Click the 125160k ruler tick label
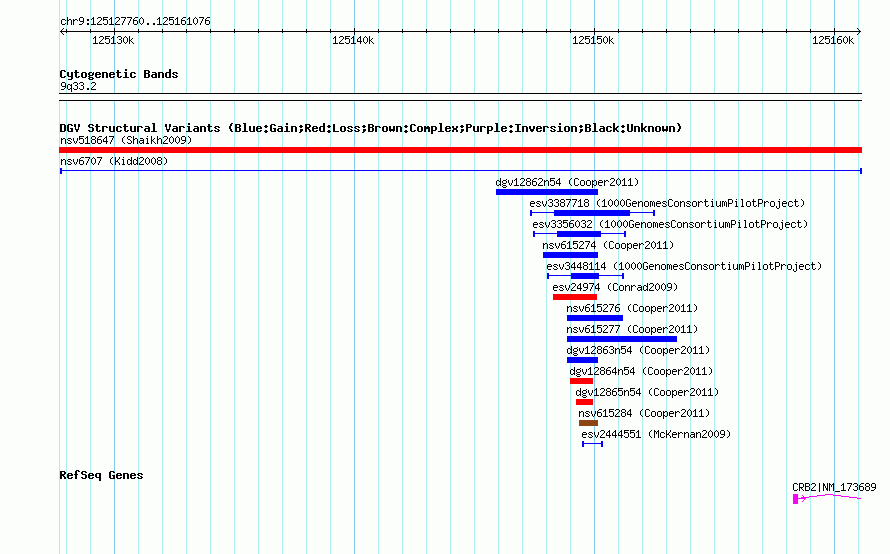This screenshot has width=890, height=554. click(833, 40)
